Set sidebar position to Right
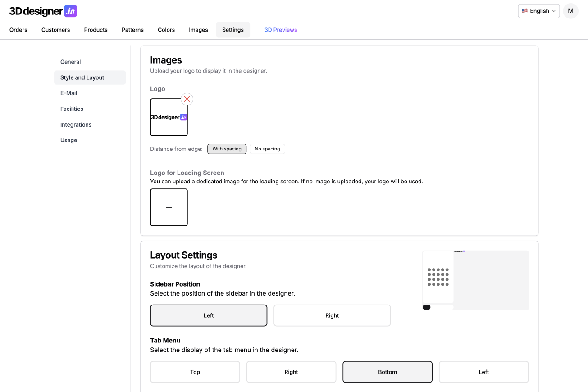Viewport: 588px width, 392px height. (332, 315)
